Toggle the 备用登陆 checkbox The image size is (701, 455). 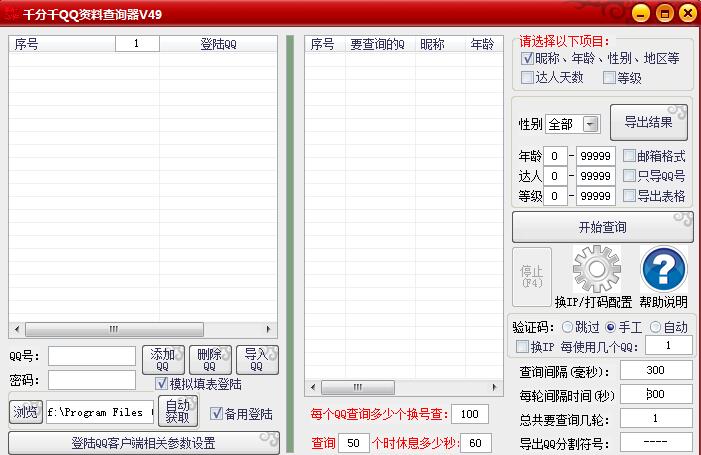[x=216, y=413]
